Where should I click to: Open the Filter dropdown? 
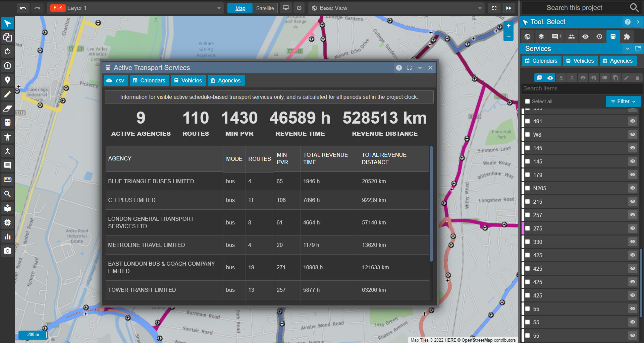tap(623, 101)
